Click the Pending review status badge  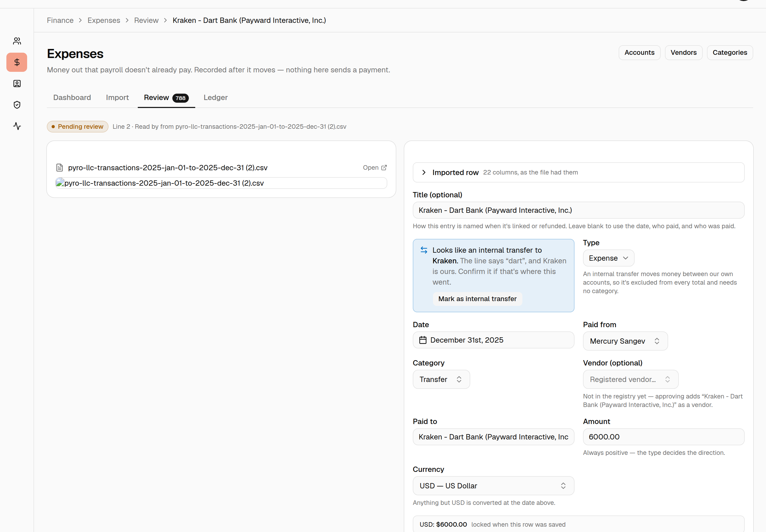pyautogui.click(x=78, y=127)
